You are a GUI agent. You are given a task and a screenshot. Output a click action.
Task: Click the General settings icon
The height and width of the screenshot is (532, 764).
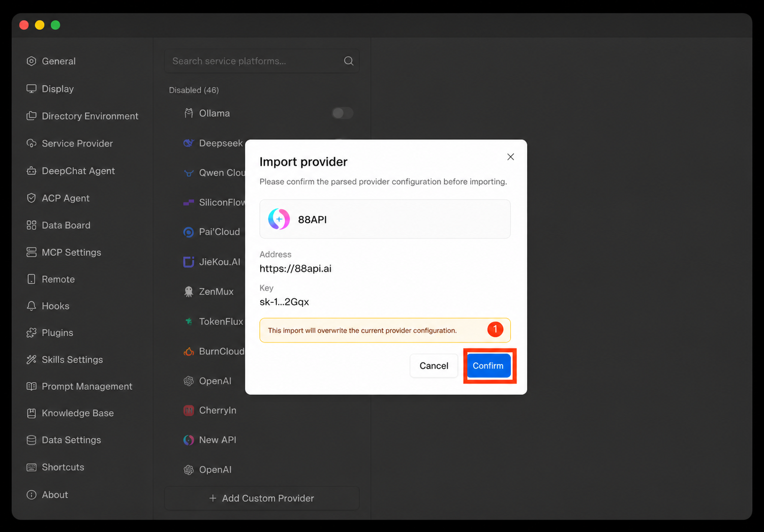pyautogui.click(x=32, y=61)
